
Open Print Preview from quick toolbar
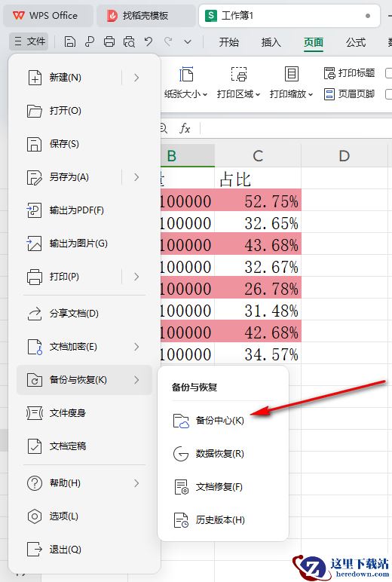(x=129, y=41)
